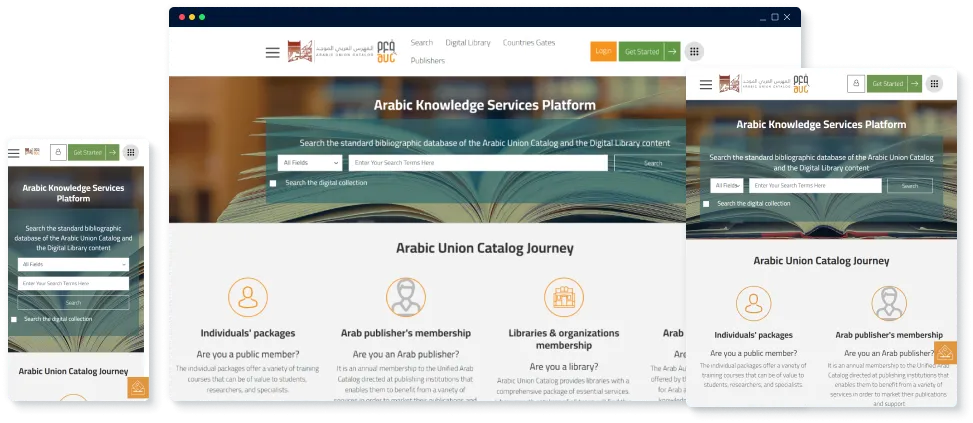Click arrow on Get Started in desktop view
The width and height of the screenshot is (973, 423).
pos(672,51)
